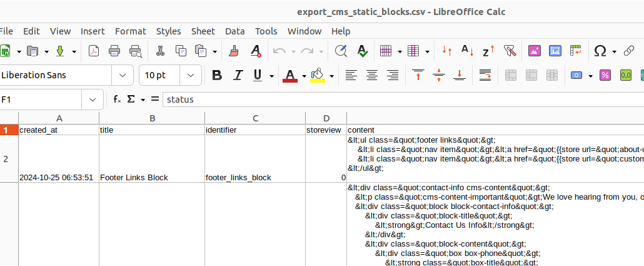Run the Spelling check icon
Image resolution: width=644 pixels, height=266 pixels.
361,51
